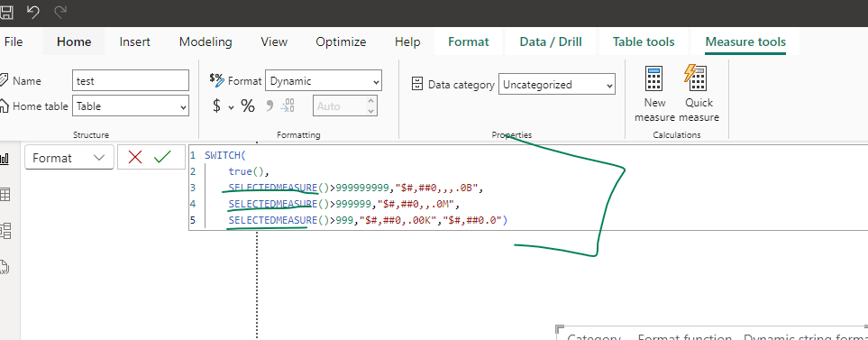This screenshot has height=340, width=868.
Task: Open the Modeling ribbon tab
Action: [206, 42]
